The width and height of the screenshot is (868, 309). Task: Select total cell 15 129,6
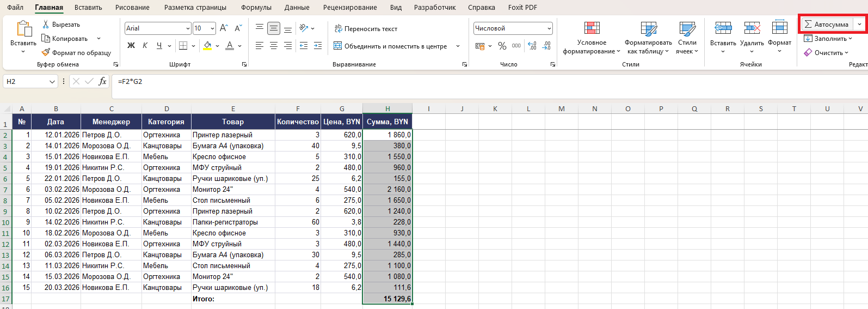[x=387, y=299]
